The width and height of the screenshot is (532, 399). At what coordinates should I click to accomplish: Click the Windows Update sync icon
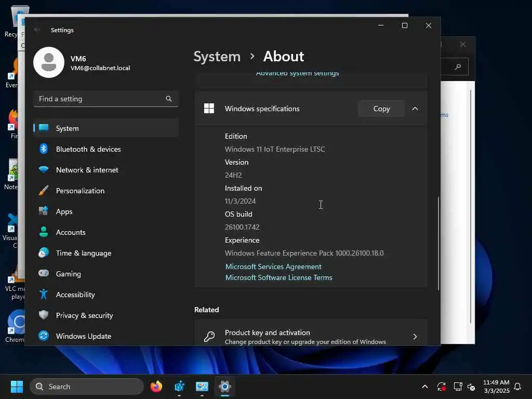coord(44,336)
